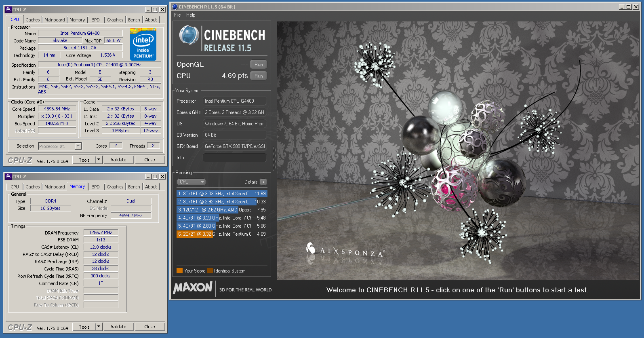Click the Code Name value Skylake

tap(60, 40)
